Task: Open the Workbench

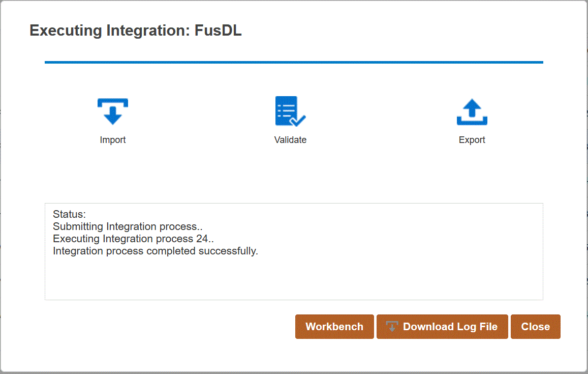Action: coord(334,326)
